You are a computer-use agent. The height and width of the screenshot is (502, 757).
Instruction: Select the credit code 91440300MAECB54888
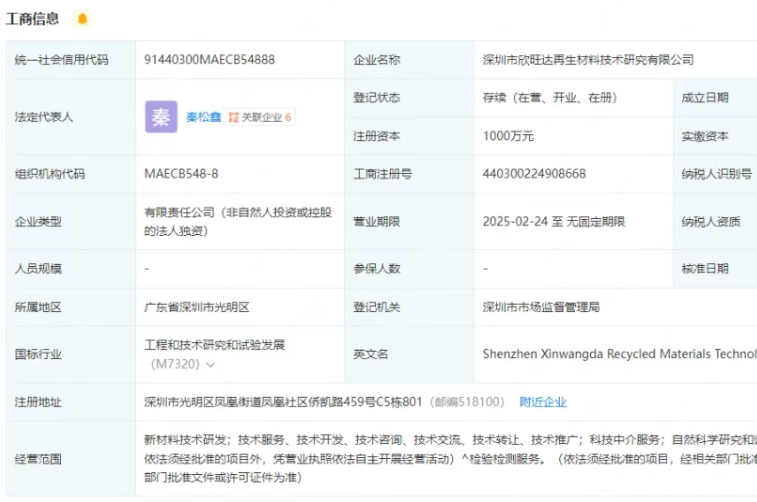point(210,60)
